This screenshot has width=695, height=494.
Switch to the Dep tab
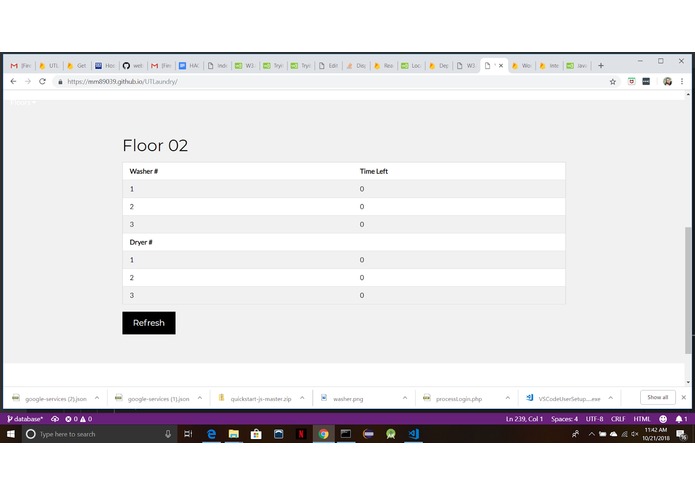[x=439, y=66]
